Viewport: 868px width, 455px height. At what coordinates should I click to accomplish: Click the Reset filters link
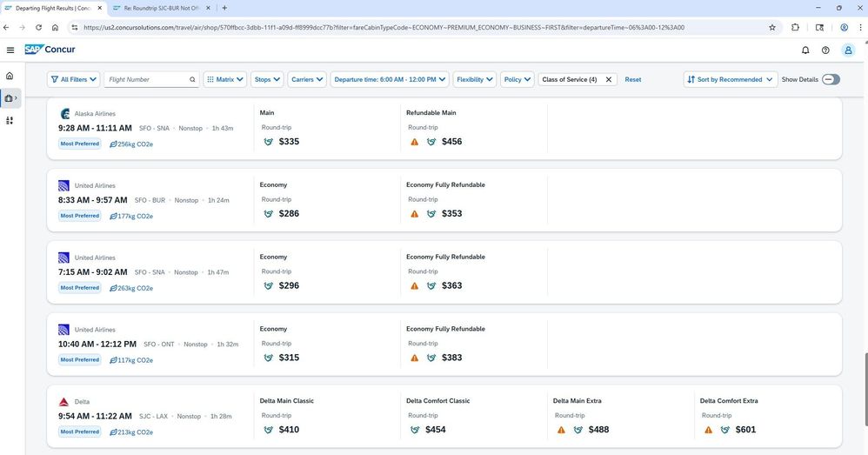tap(632, 80)
